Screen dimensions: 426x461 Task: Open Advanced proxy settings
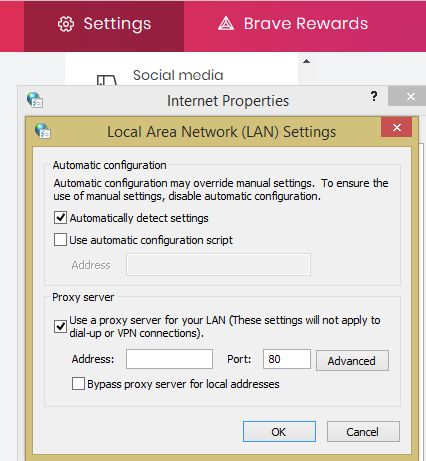click(x=352, y=360)
